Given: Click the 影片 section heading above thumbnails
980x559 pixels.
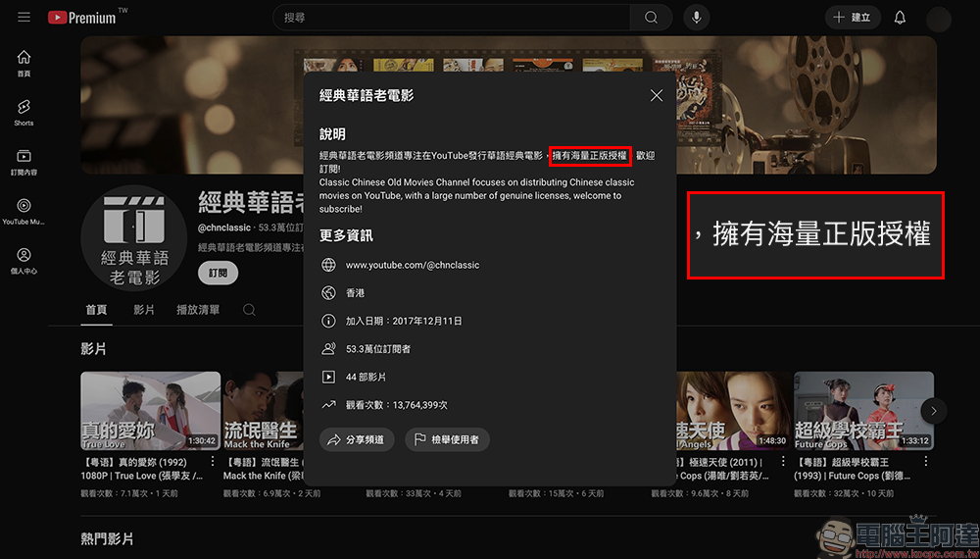Looking at the screenshot, I should 93,349.
